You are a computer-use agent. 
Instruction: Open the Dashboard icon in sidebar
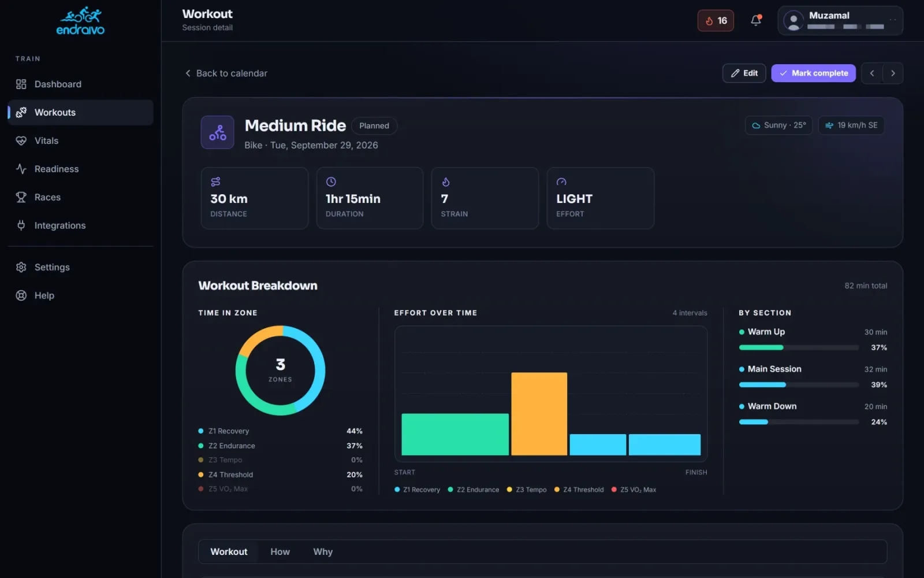coord(21,84)
